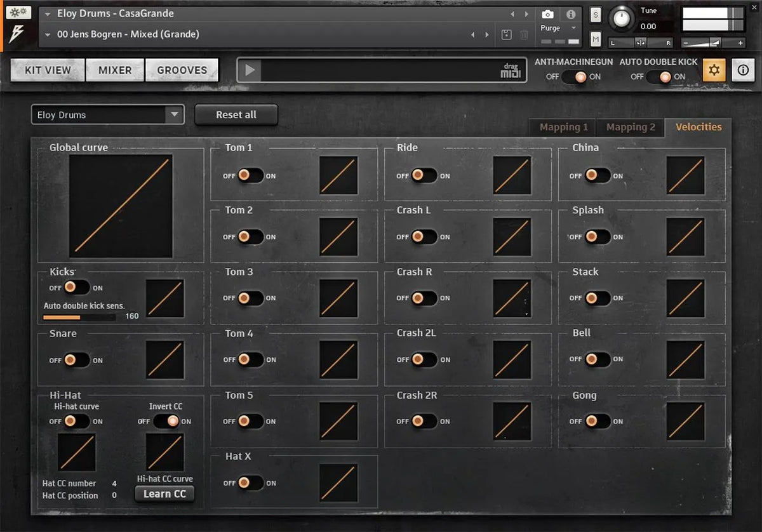Mute the instrument using the M icon

[x=595, y=39]
